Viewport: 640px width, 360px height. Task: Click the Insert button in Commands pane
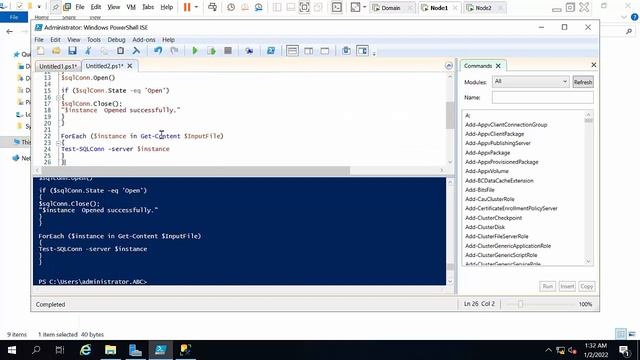pyautogui.click(x=567, y=287)
